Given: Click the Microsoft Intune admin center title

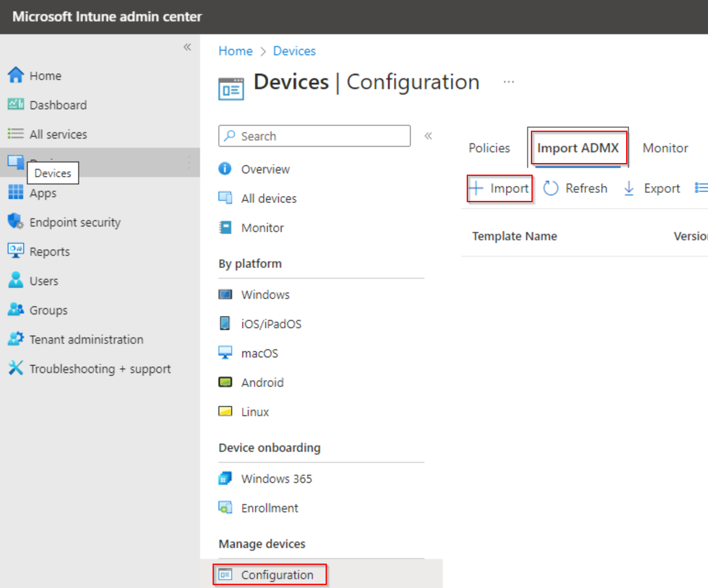Looking at the screenshot, I should pos(107,16).
